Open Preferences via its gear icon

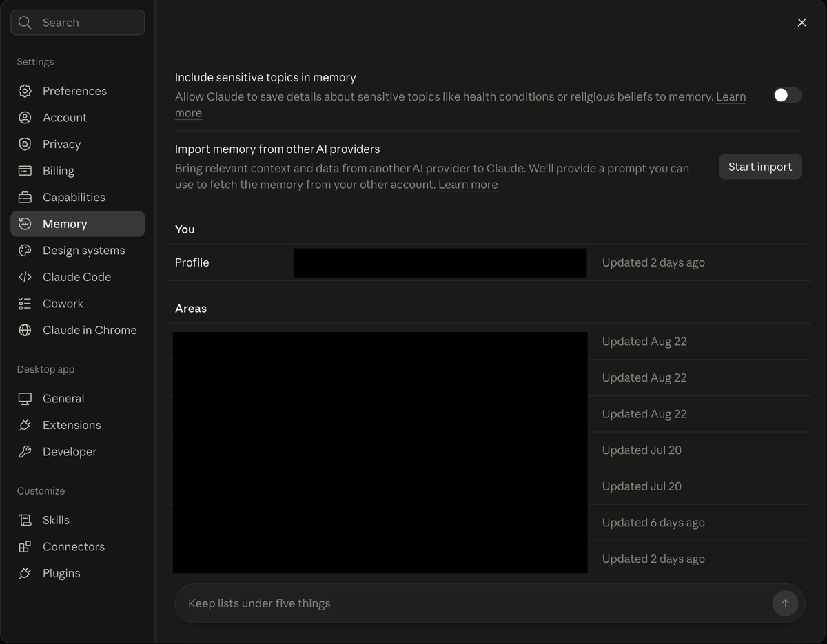(25, 91)
